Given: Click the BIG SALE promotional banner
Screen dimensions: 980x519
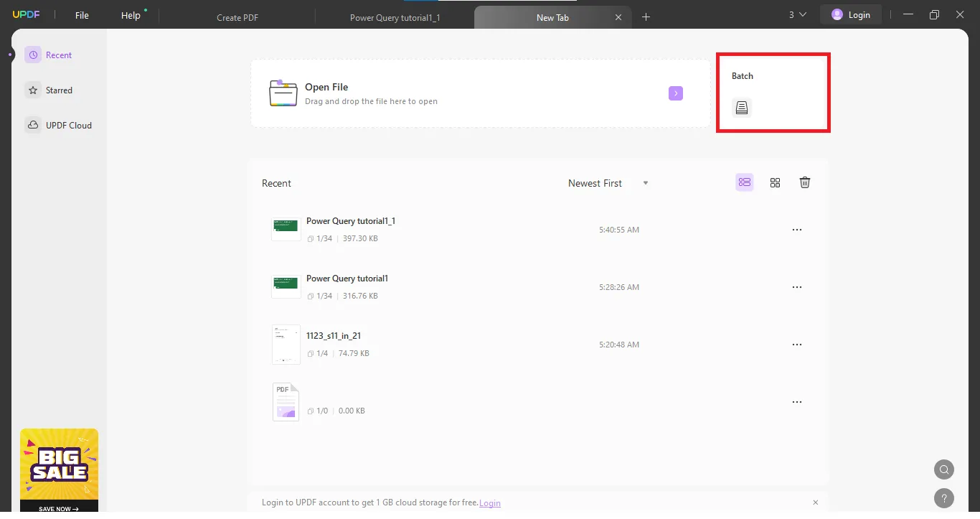Looking at the screenshot, I should (x=59, y=465).
